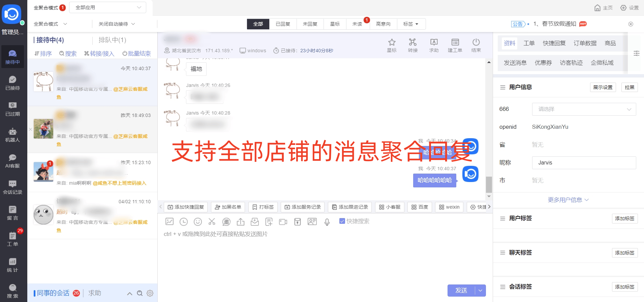The image size is (644, 302).
Task: Open the 666 请选择 combo box
Action: pyautogui.click(x=584, y=109)
